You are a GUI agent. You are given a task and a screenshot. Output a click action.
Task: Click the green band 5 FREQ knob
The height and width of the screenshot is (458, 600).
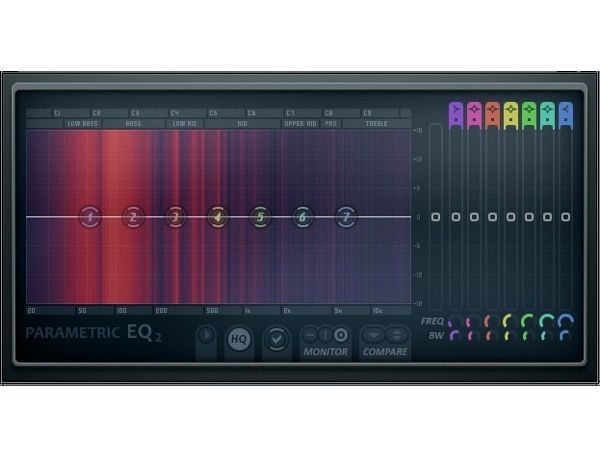(529, 322)
